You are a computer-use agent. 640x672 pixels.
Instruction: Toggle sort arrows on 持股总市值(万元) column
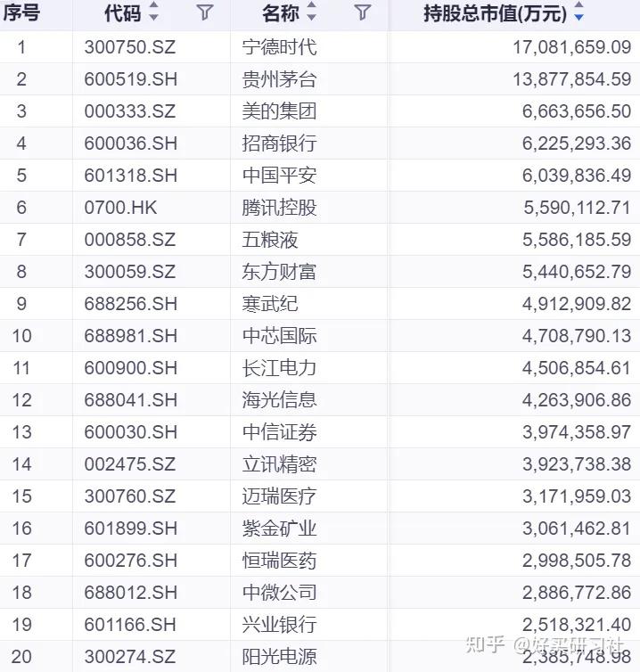(x=578, y=12)
